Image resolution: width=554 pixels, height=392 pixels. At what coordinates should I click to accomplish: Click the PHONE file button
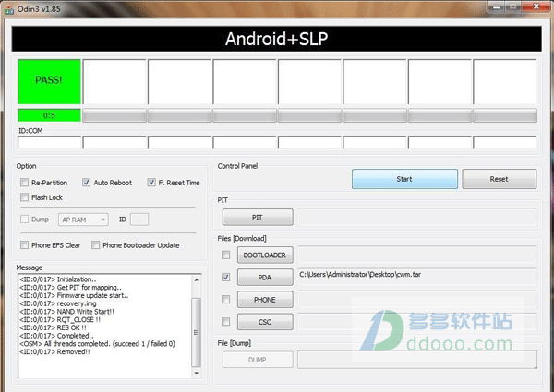click(265, 300)
